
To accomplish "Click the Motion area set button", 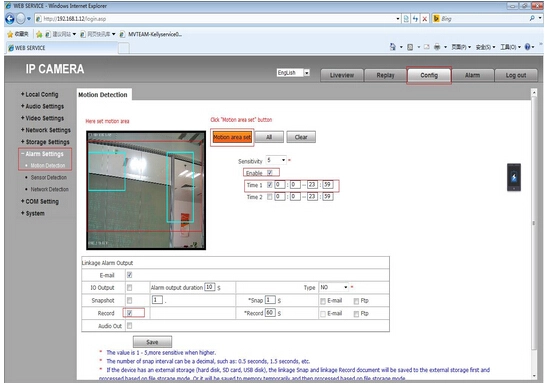I will point(232,137).
